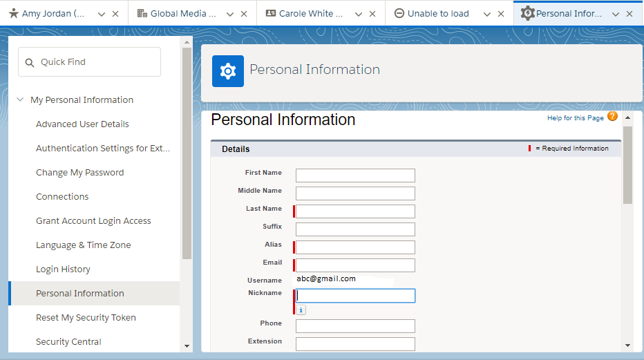Image resolution: width=644 pixels, height=360 pixels.
Task: Click the form panel scrollbar thumb
Action: tap(627, 165)
